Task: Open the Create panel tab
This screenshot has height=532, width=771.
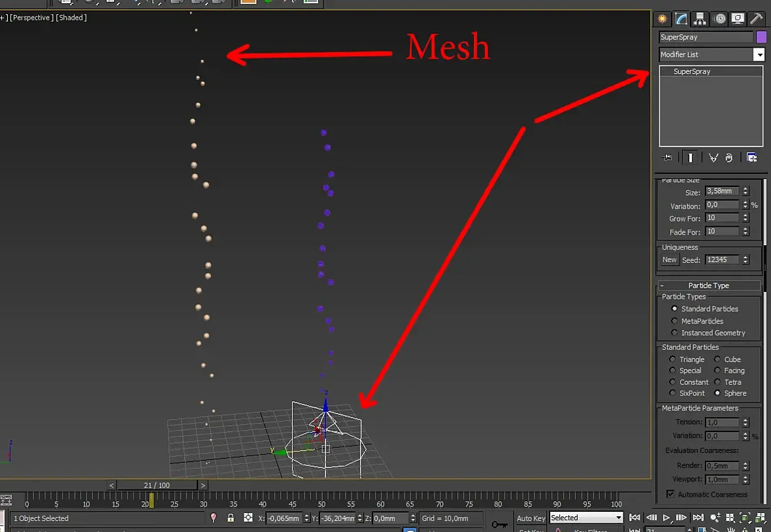Action: click(663, 19)
